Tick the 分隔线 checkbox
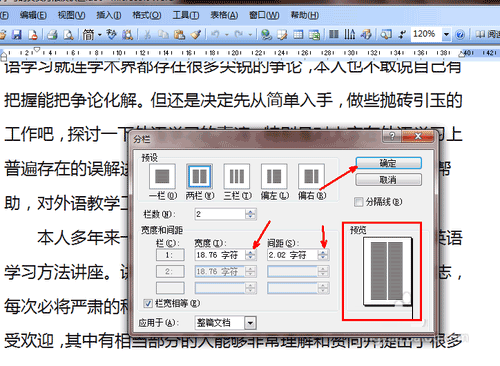The image size is (500, 366). click(359, 202)
